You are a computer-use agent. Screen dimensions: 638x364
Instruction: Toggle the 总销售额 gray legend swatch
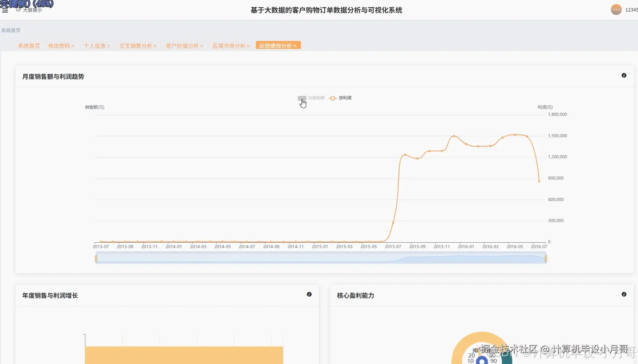(302, 98)
